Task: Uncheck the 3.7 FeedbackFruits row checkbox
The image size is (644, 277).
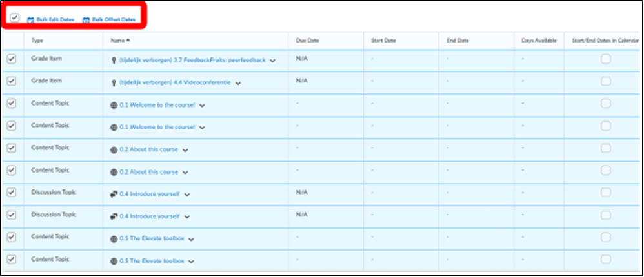Action: point(12,59)
